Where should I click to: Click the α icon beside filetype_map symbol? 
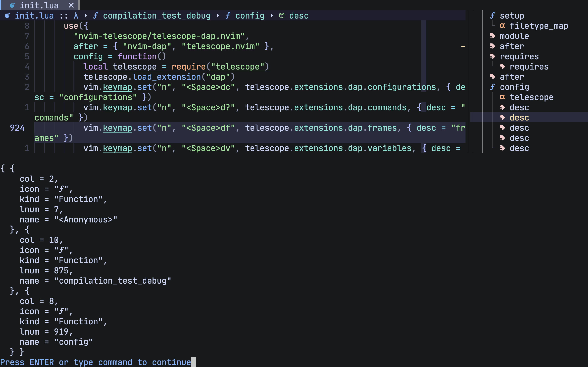503,26
